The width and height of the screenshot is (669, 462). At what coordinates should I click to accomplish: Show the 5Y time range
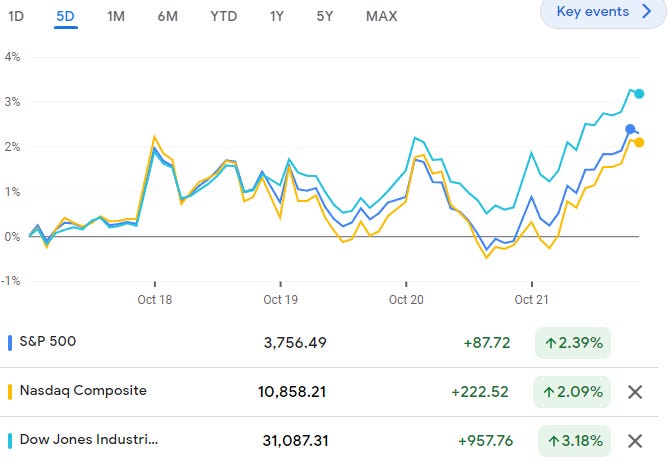click(x=325, y=16)
